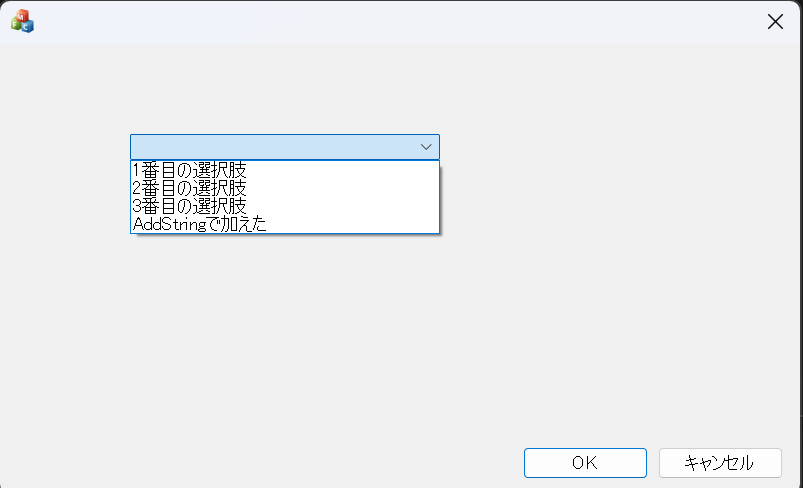Click the application icon in the title bar

click(22, 21)
